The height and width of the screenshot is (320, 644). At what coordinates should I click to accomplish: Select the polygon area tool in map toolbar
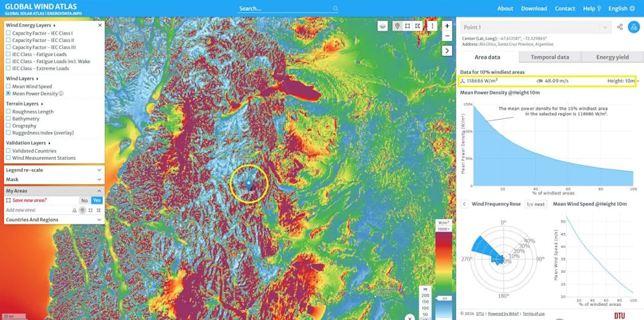tap(418, 26)
